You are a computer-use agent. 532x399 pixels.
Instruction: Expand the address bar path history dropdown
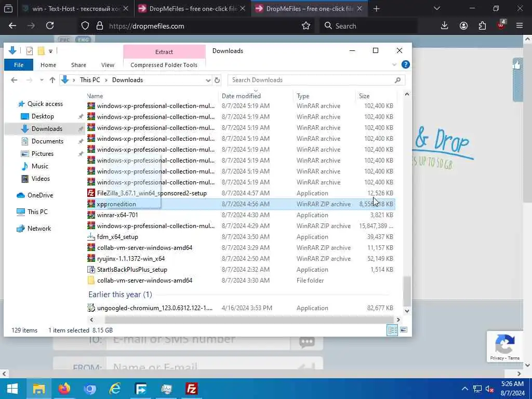coord(208,80)
